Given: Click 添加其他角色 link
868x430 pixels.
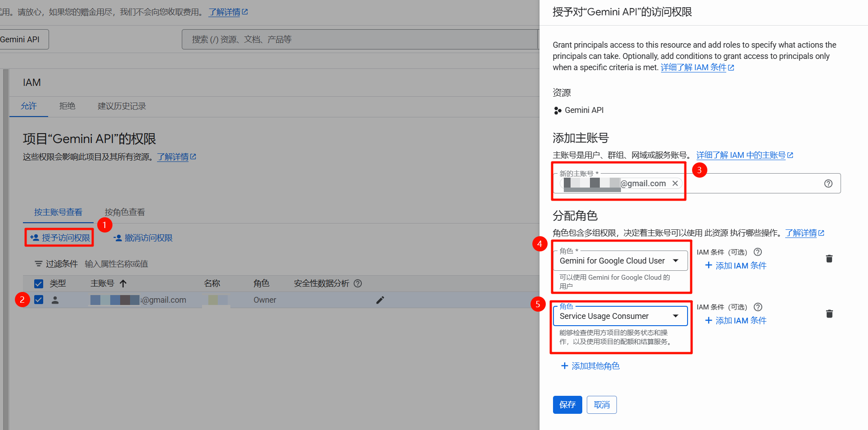Looking at the screenshot, I should (x=590, y=366).
